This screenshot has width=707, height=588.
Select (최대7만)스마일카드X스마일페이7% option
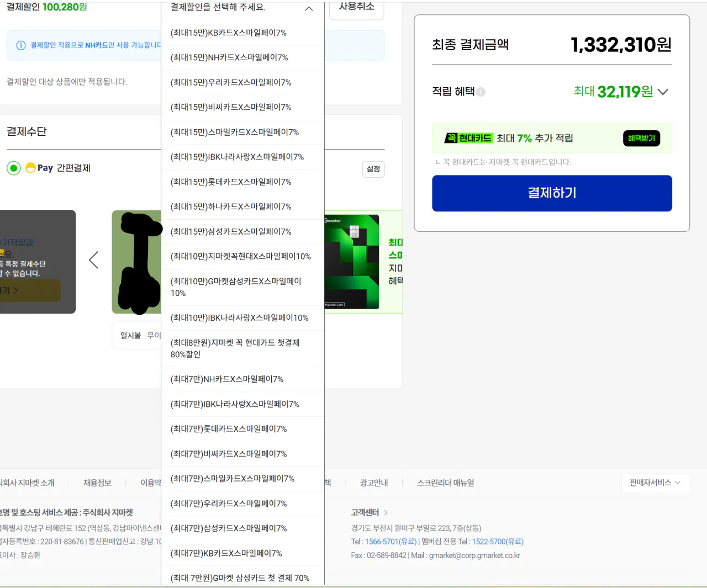[x=242, y=478]
